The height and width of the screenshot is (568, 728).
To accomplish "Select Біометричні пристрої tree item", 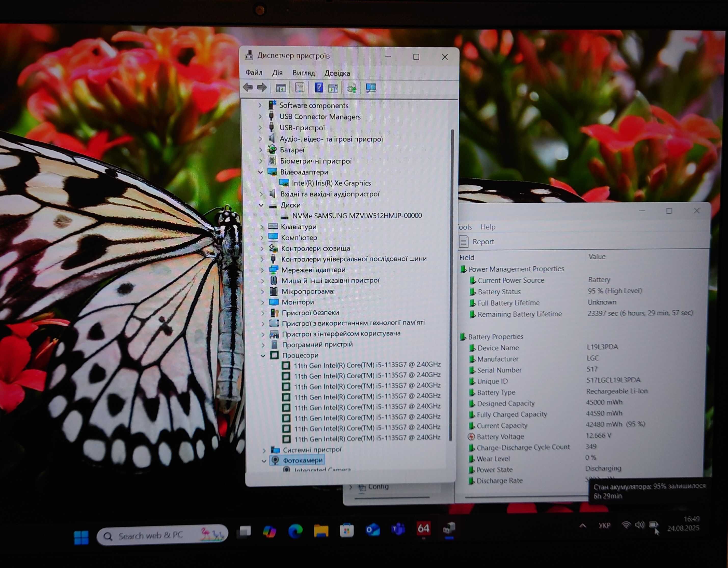I will pos(316,161).
